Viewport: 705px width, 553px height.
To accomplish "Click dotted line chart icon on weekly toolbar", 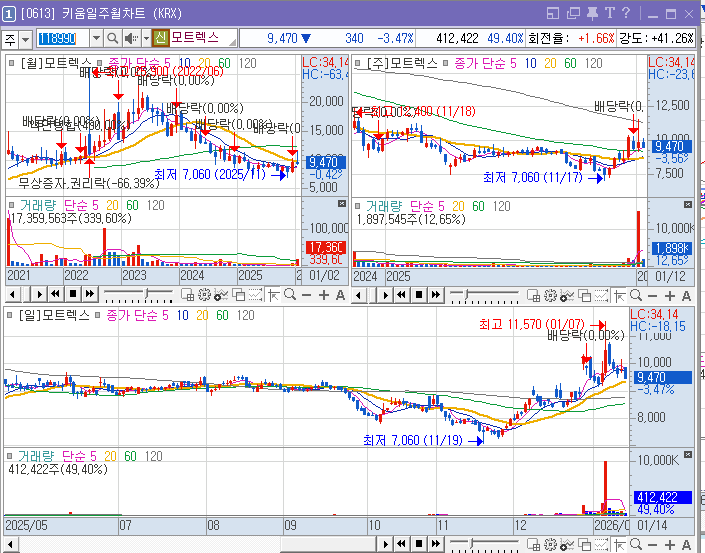I will click(x=602, y=296).
